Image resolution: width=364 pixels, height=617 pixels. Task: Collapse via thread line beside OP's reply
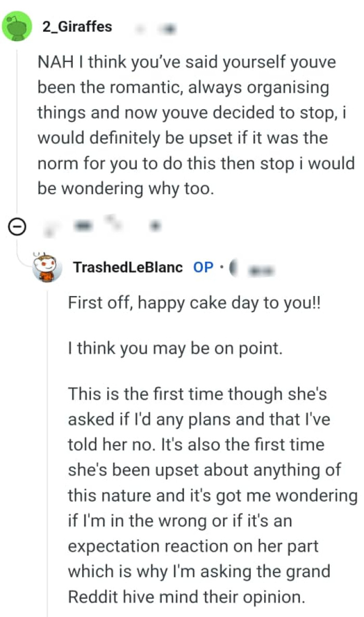click(x=47, y=442)
